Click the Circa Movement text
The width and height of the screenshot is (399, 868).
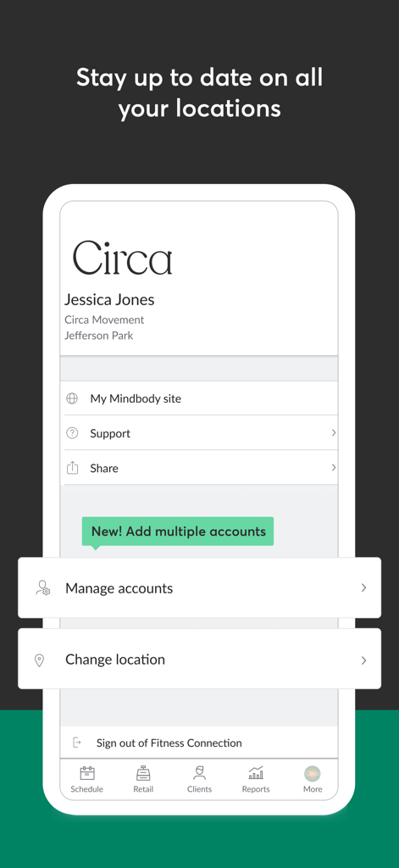point(104,320)
